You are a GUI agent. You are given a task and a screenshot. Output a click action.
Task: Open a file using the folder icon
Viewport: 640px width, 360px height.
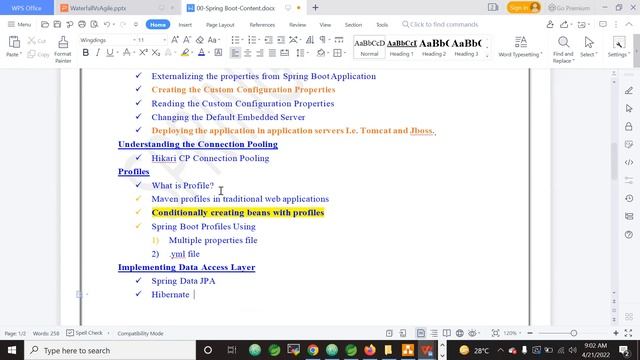point(45,24)
